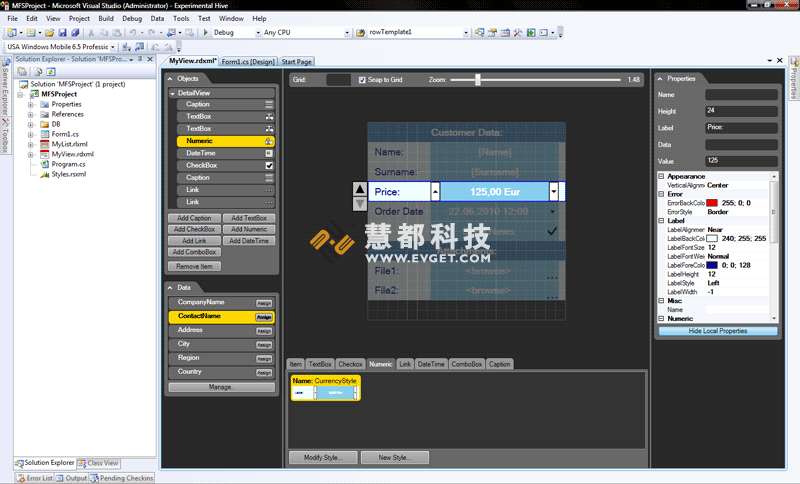
Task: Toggle the CheckBox item's check mark
Action: (269, 166)
